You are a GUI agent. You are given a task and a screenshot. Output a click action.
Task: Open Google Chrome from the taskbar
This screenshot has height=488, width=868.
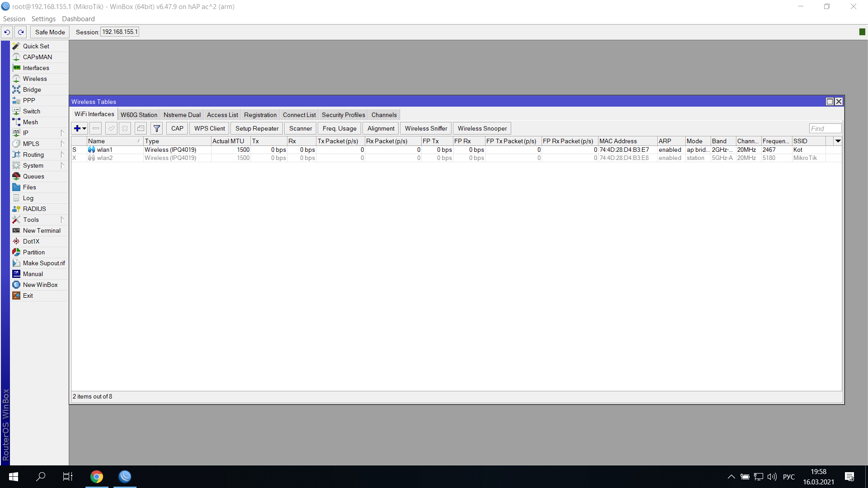[96, 476]
